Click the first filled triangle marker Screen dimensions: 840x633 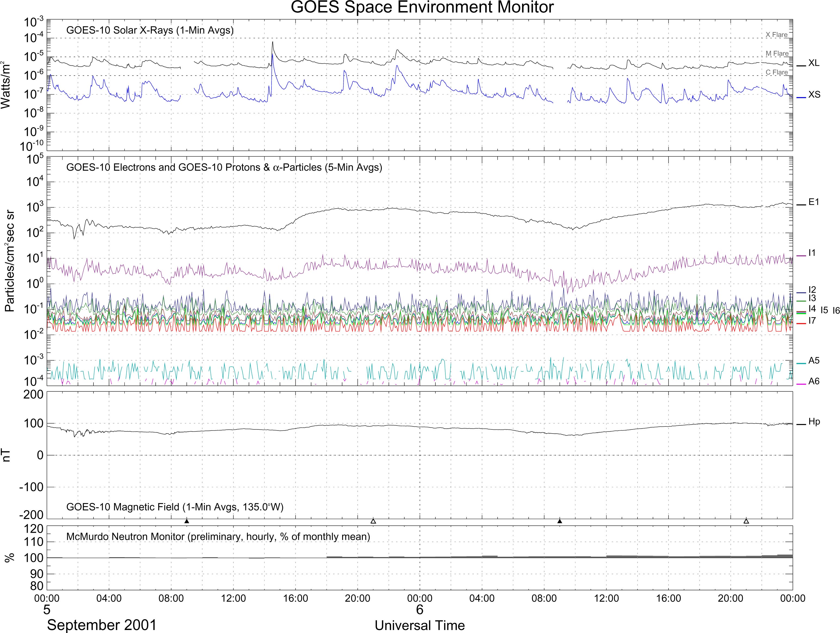(x=186, y=521)
